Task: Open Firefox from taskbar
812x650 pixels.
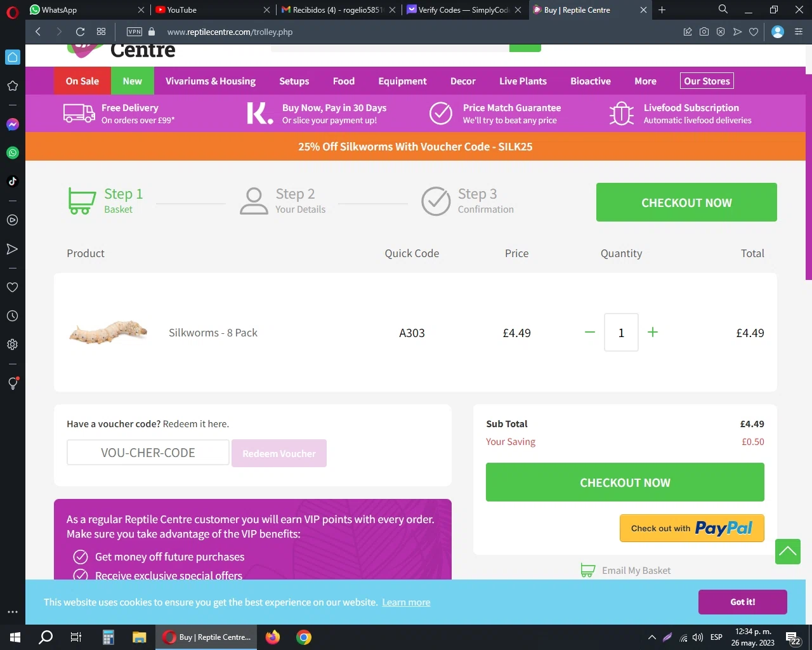Action: click(273, 637)
